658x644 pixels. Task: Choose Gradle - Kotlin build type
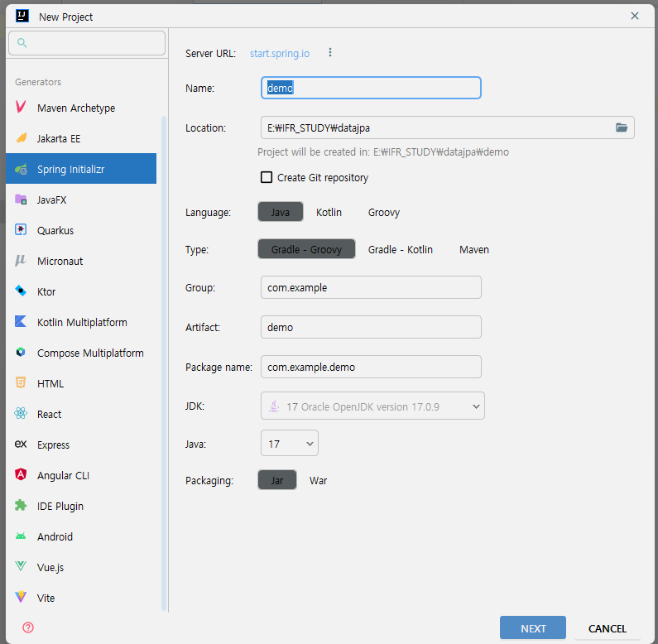[x=401, y=249]
